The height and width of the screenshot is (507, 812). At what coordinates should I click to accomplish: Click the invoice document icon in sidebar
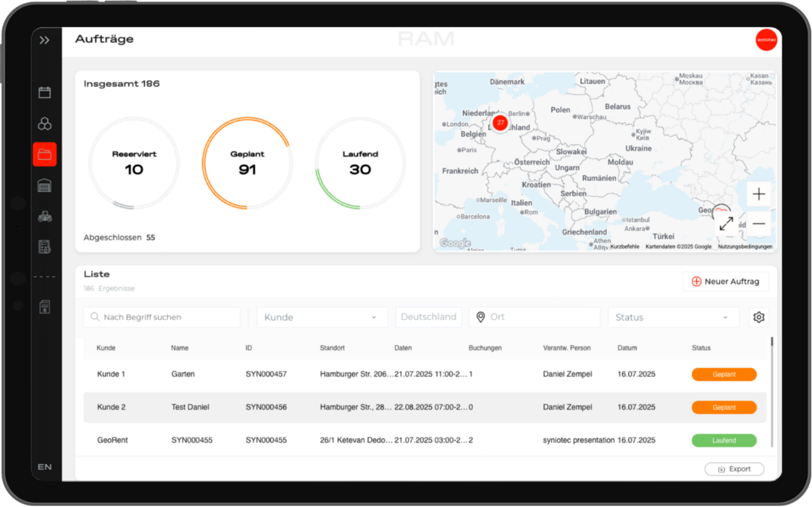pyautogui.click(x=45, y=307)
